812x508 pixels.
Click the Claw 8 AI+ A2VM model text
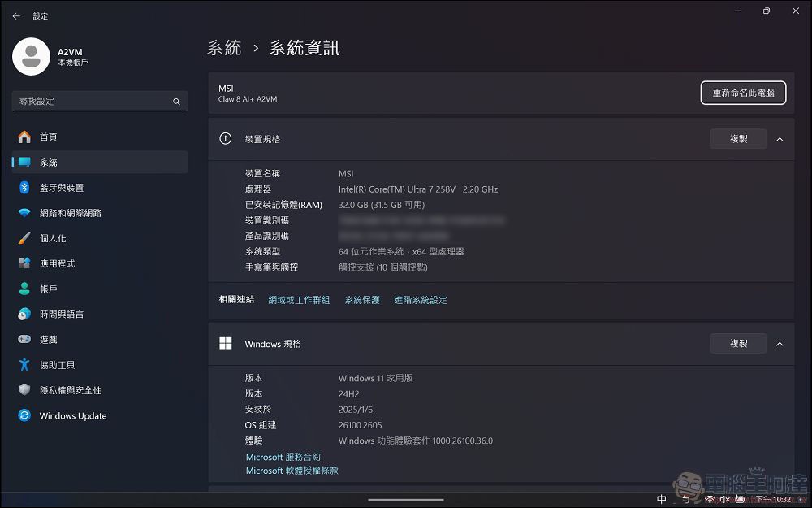tap(248, 99)
